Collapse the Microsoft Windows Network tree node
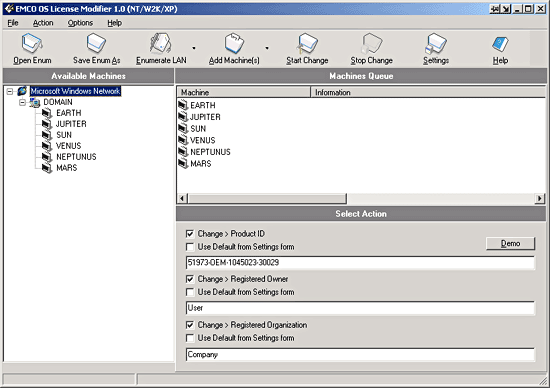 [10, 92]
